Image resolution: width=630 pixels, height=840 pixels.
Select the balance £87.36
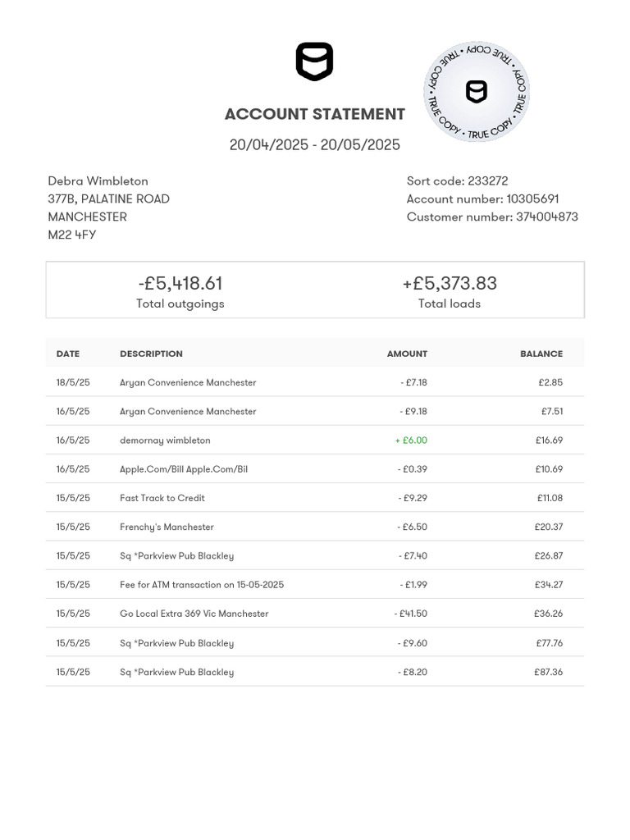click(x=549, y=673)
